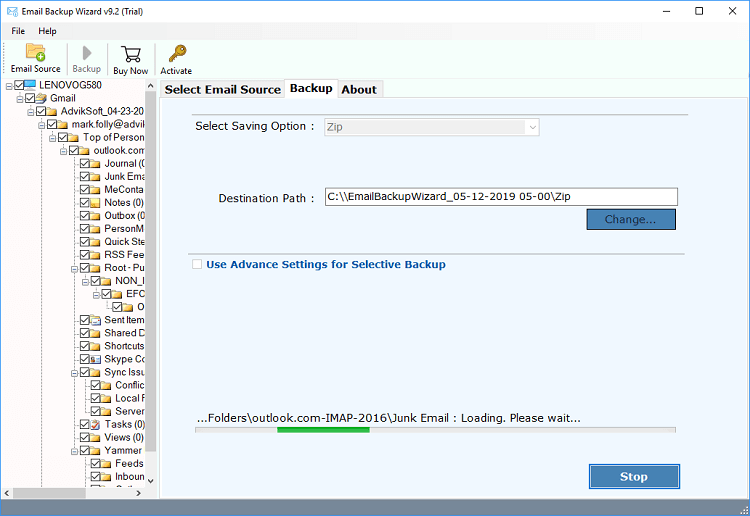Click the Notes folder icon
Screen dimensions: 750x516
click(x=95, y=203)
